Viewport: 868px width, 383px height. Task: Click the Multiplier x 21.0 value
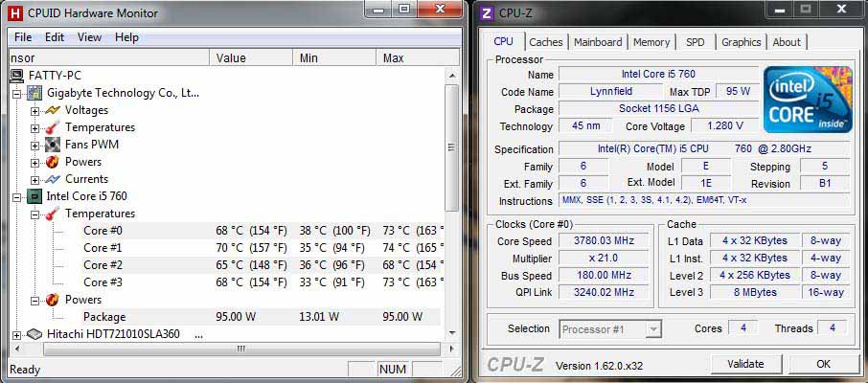pos(603,258)
